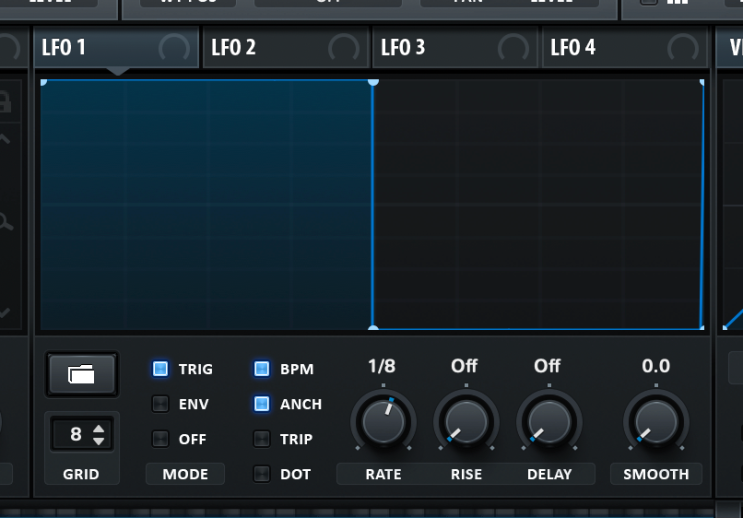
Task: Toggle the TRIG mode option
Action: [160, 369]
